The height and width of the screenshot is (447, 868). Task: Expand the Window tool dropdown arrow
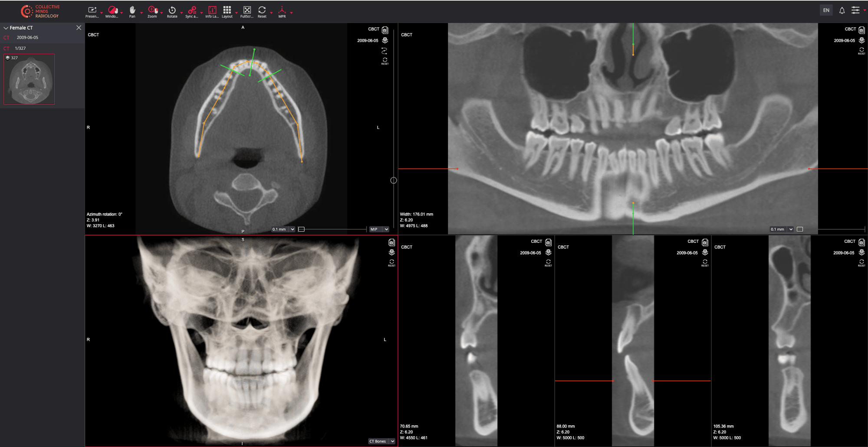(122, 13)
